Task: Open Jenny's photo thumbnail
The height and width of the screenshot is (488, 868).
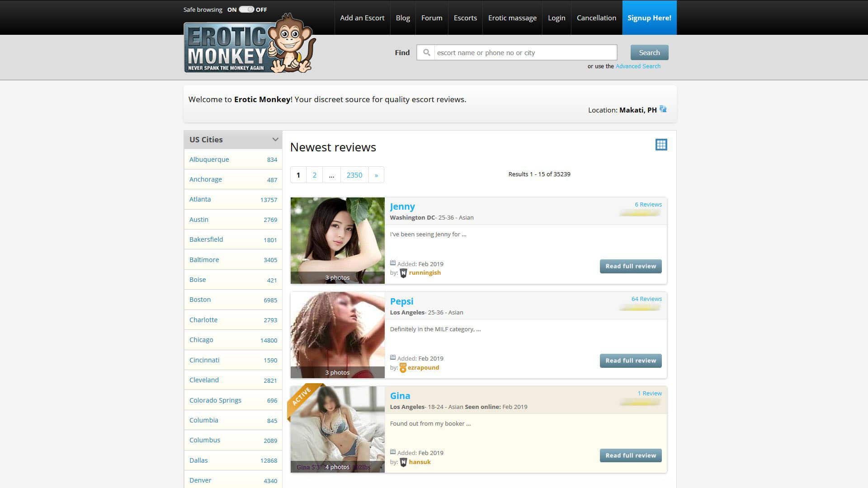Action: point(337,240)
